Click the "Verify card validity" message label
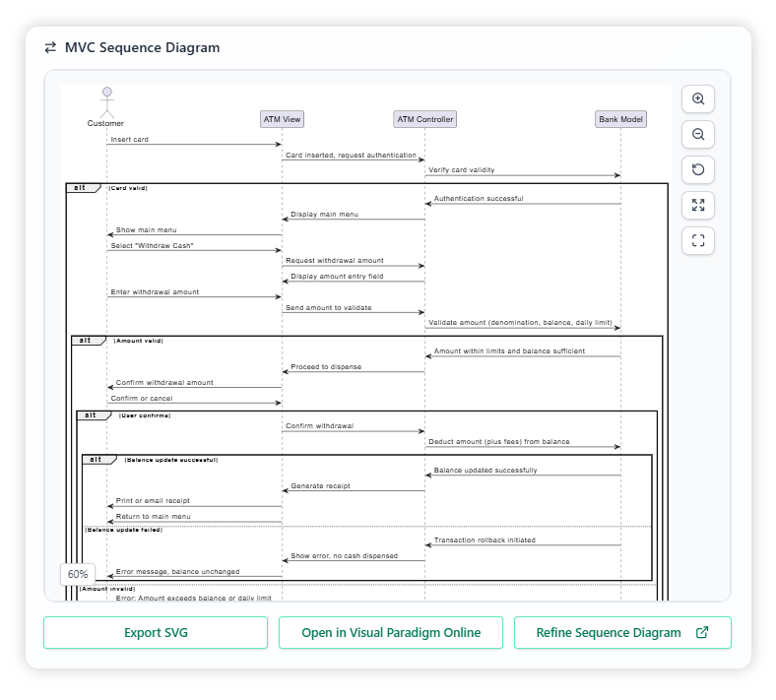The width and height of the screenshot is (776, 700). click(461, 170)
